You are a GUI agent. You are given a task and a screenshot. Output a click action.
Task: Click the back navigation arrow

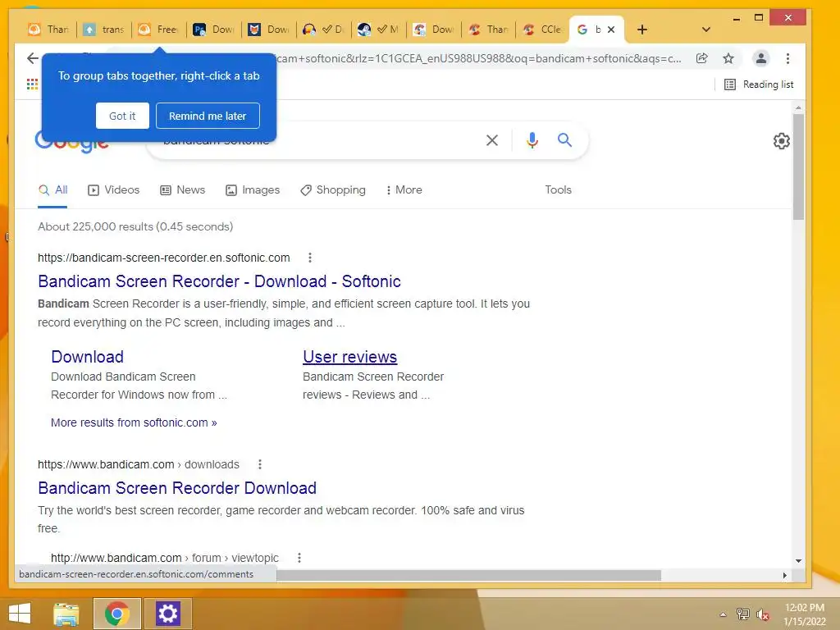(33, 58)
